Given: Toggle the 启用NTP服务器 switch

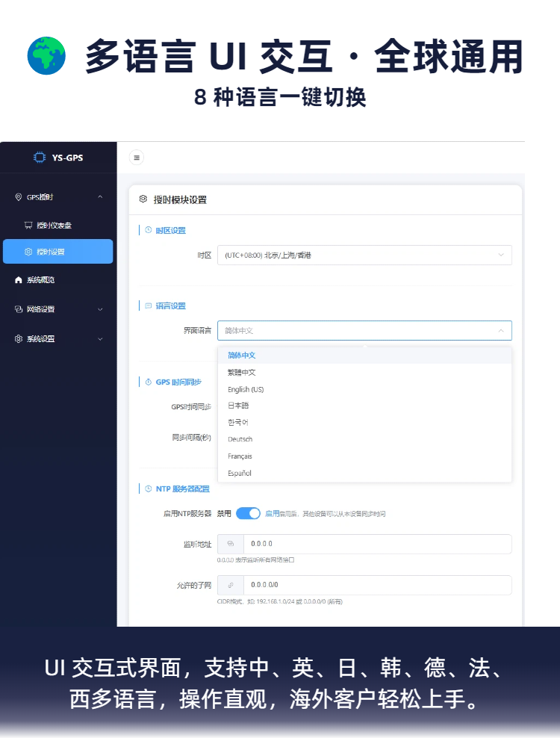Looking at the screenshot, I should (248, 513).
